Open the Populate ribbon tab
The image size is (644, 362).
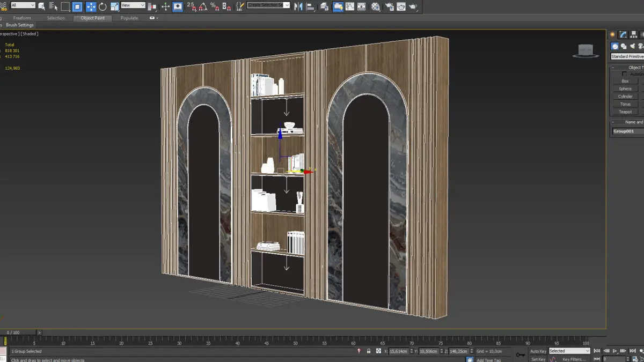tap(129, 18)
